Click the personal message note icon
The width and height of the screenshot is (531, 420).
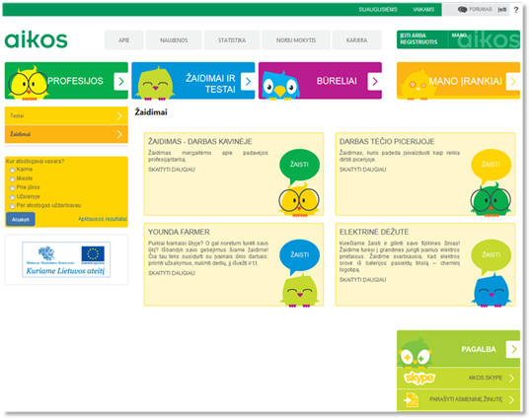412,399
